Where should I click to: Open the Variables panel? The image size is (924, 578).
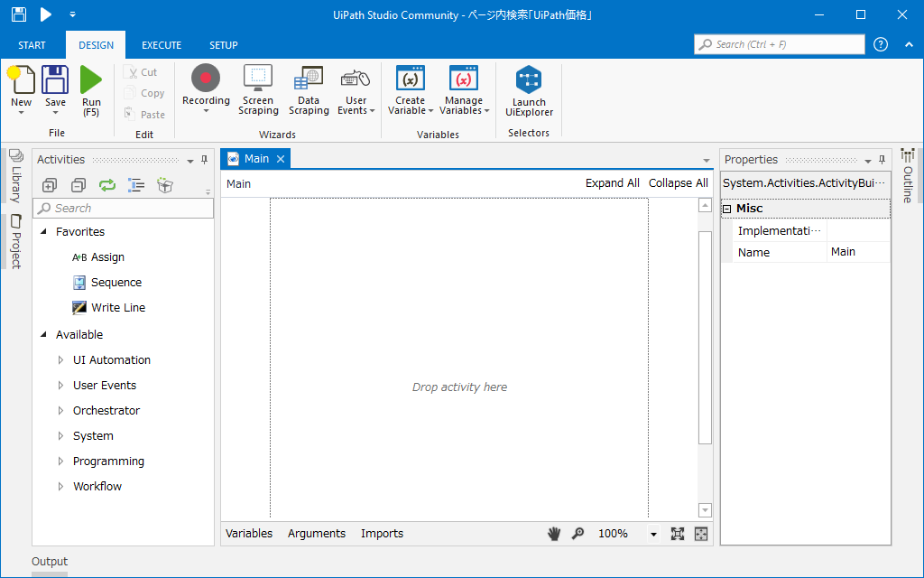coord(249,533)
